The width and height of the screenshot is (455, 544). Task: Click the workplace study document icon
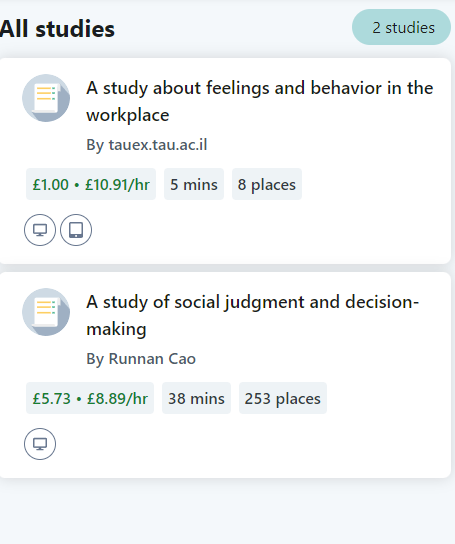(x=46, y=98)
